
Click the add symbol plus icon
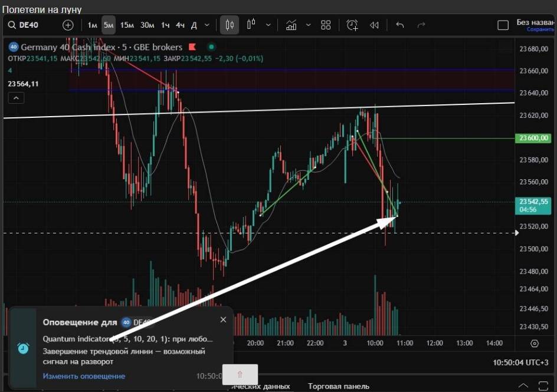68,25
